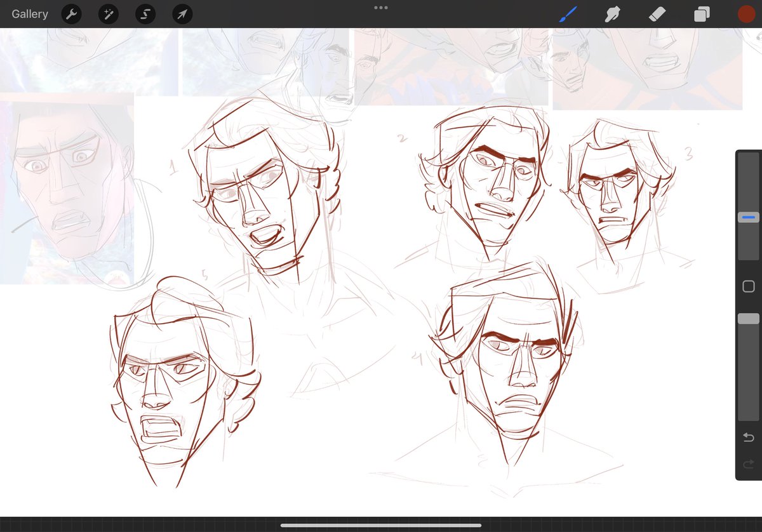Open the Adjustments magic wand menu
The width and height of the screenshot is (762, 532).
(108, 14)
